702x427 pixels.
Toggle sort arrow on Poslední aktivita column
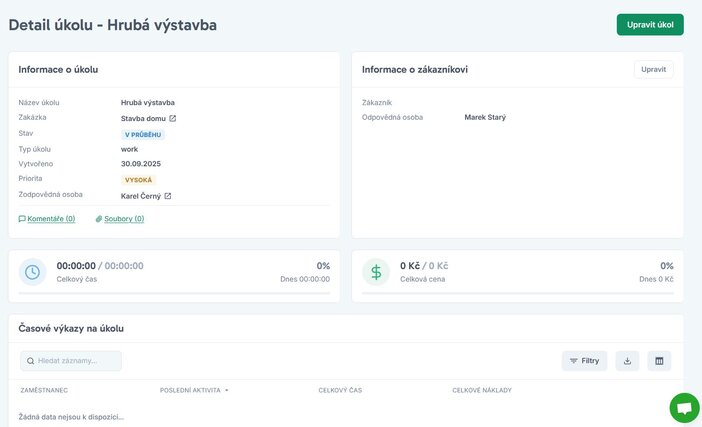coord(227,390)
